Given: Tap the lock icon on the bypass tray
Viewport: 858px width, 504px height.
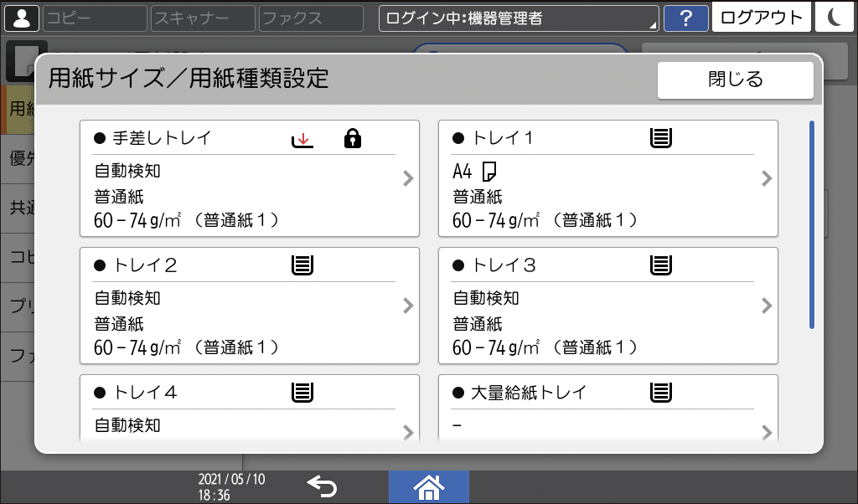Looking at the screenshot, I should click(x=352, y=138).
